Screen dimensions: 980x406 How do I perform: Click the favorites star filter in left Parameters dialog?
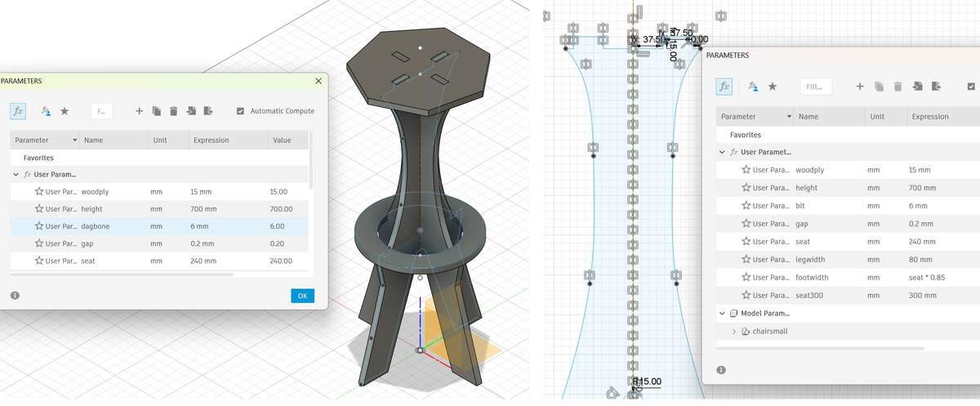click(65, 111)
